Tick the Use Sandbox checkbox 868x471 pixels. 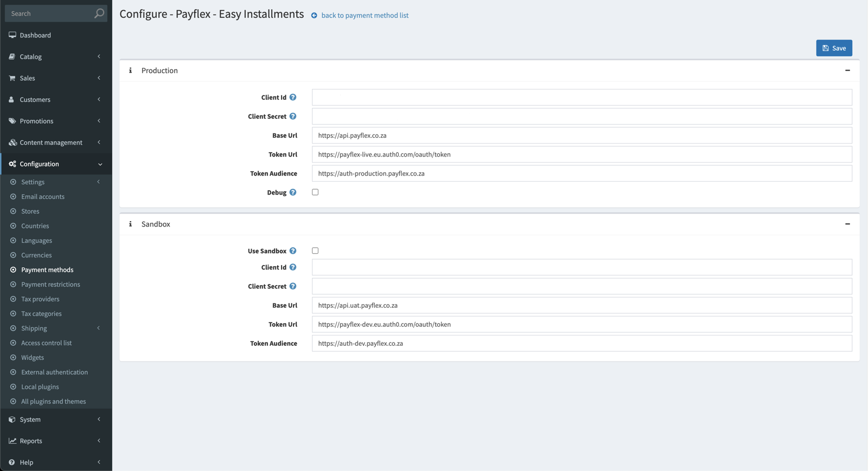(315, 251)
